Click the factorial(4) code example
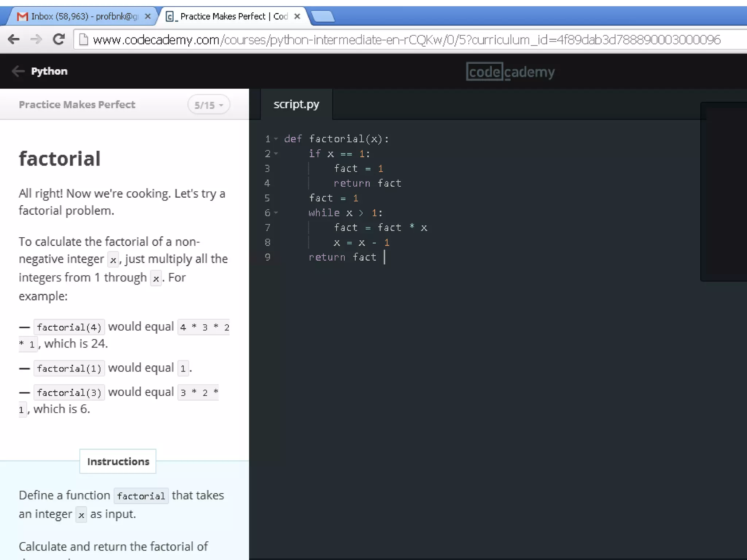 point(69,327)
